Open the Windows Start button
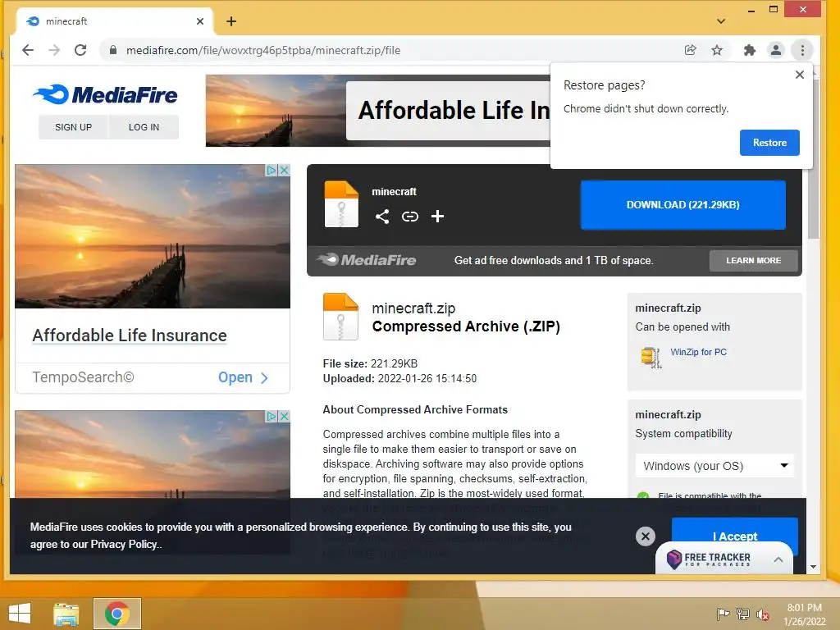 tap(20, 614)
